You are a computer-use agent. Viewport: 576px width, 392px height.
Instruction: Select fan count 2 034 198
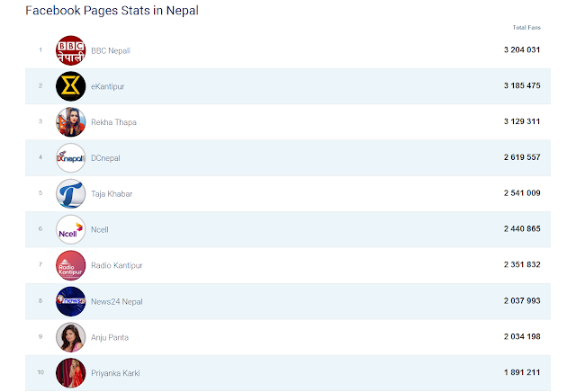coord(522,336)
